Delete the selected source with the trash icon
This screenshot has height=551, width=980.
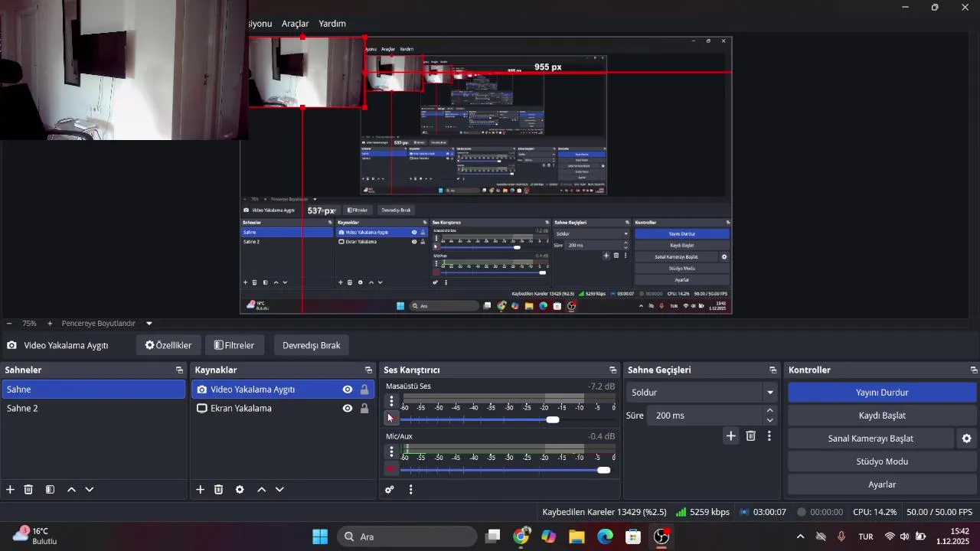coord(218,490)
